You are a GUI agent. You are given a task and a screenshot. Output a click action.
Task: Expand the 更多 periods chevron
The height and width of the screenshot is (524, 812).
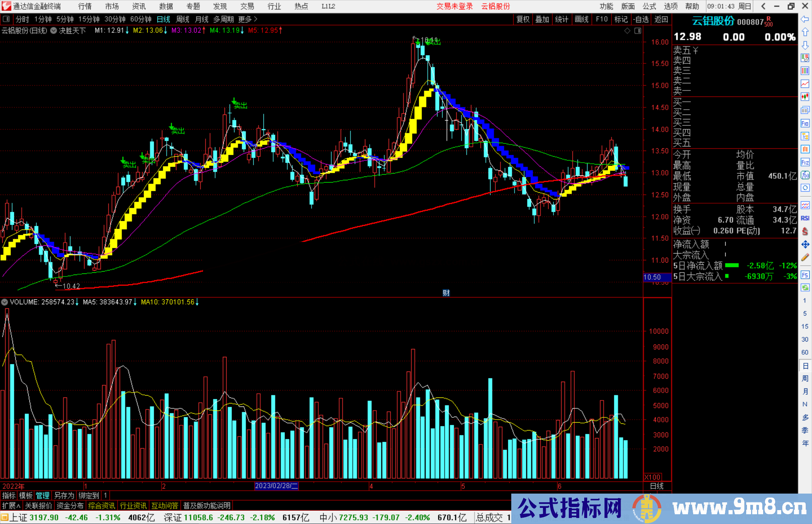[256, 19]
